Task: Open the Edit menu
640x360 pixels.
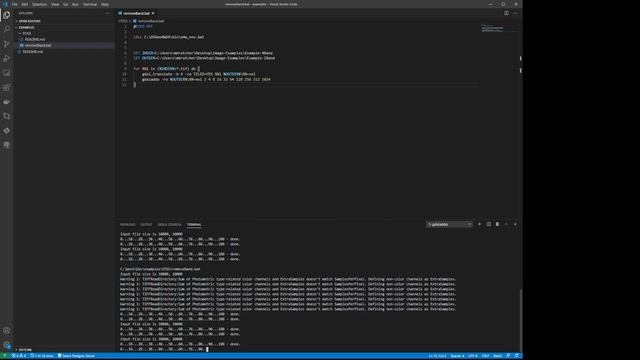Action: (25, 4)
